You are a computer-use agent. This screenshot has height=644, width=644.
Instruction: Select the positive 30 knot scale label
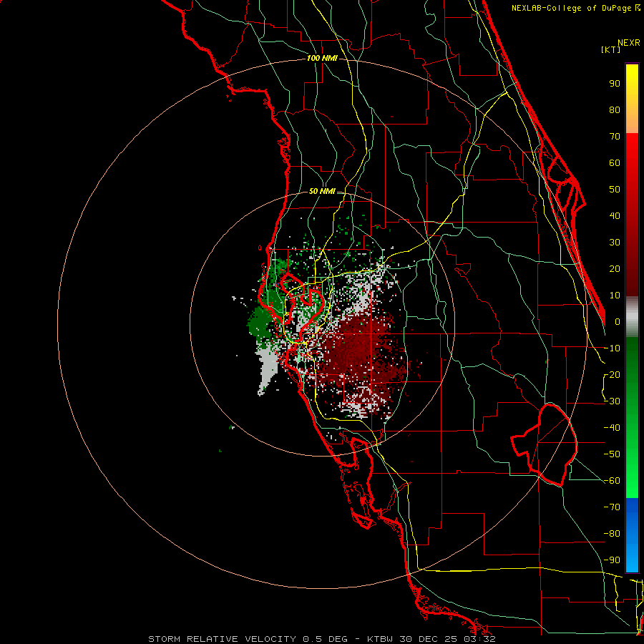[x=615, y=243]
